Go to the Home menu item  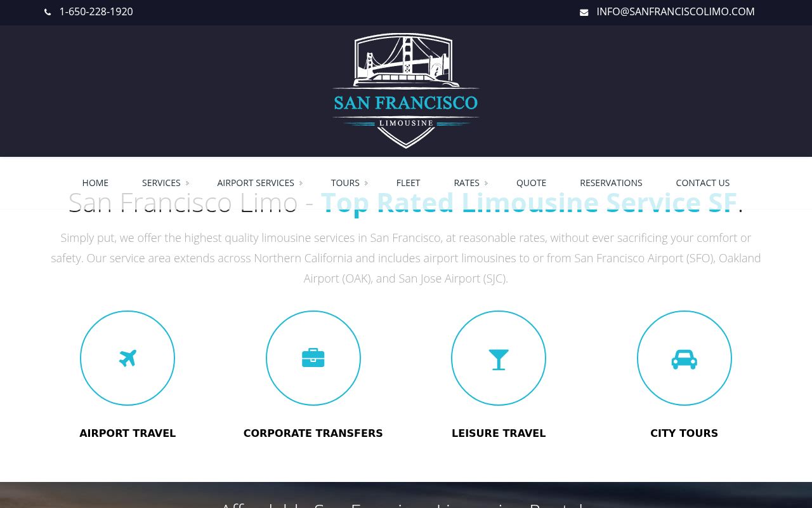pos(95,183)
